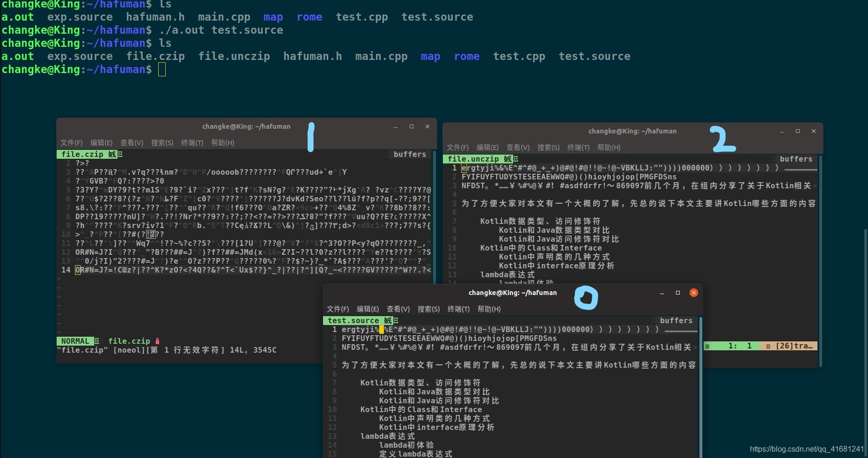Click 'Kotlin和Java数据类型对比' in test.source window
868x458 pixels.
click(x=434, y=392)
